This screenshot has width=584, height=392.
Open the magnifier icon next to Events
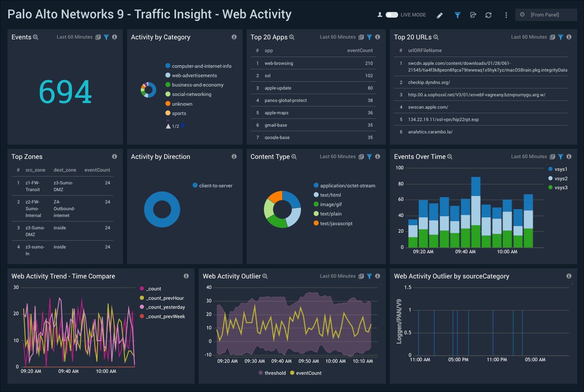tap(36, 37)
